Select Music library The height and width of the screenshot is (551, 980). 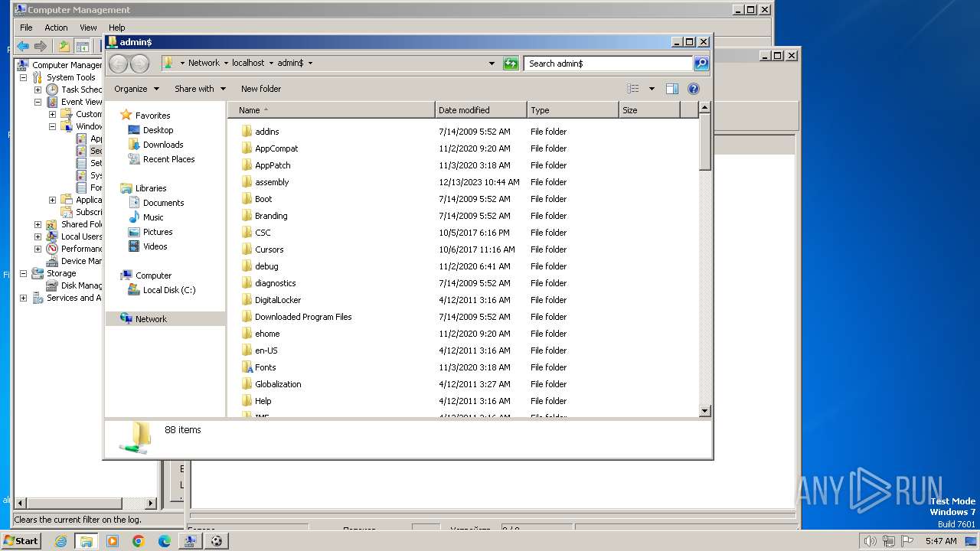coord(153,217)
